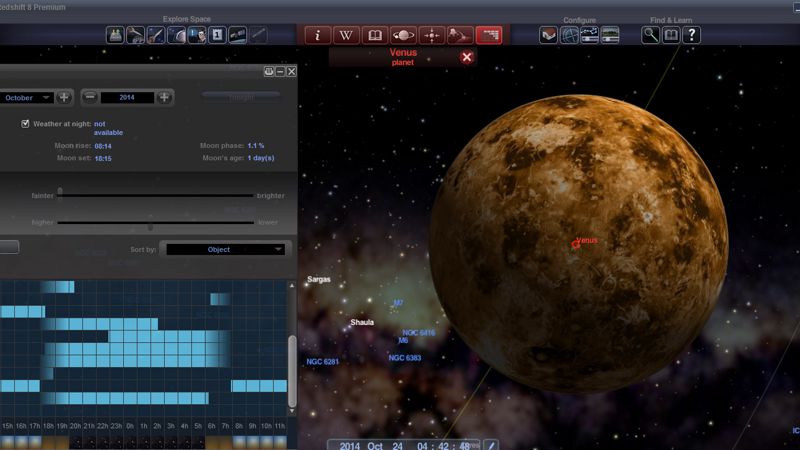This screenshot has width=800, height=450.
Task: Open the constellation settings icon
Action: [589, 35]
